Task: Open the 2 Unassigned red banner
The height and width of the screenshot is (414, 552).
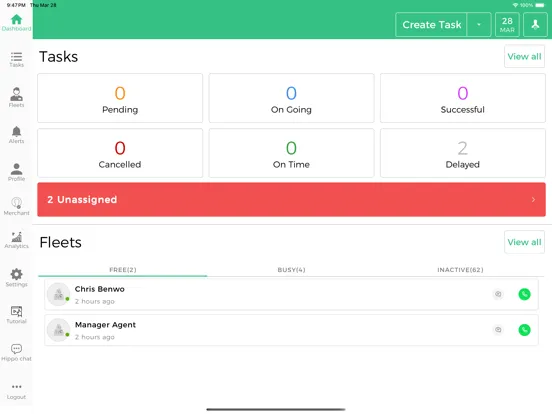Action: click(291, 200)
